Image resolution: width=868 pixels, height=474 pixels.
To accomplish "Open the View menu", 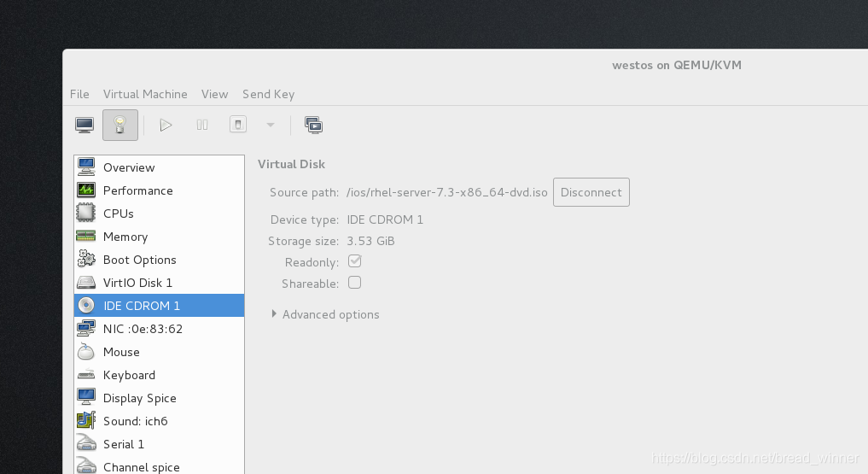I will [214, 94].
